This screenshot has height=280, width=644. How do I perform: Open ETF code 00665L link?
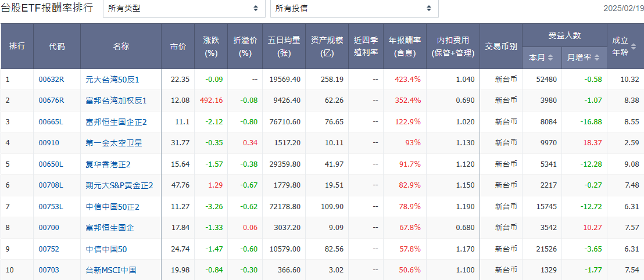coord(51,122)
